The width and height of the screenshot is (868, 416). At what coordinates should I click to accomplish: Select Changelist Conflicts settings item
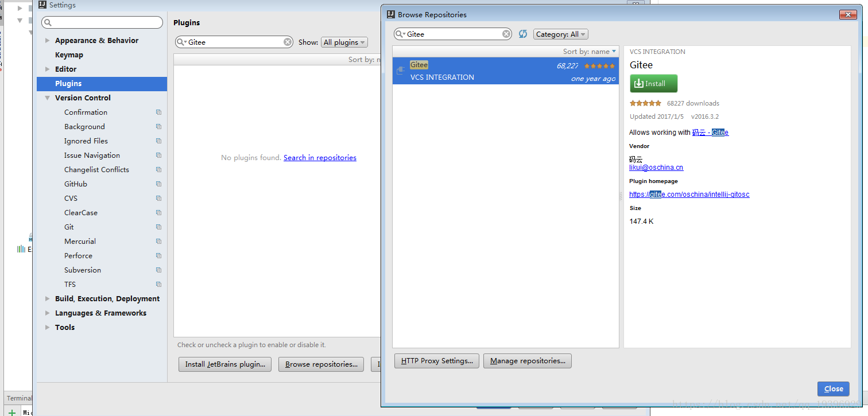point(96,170)
